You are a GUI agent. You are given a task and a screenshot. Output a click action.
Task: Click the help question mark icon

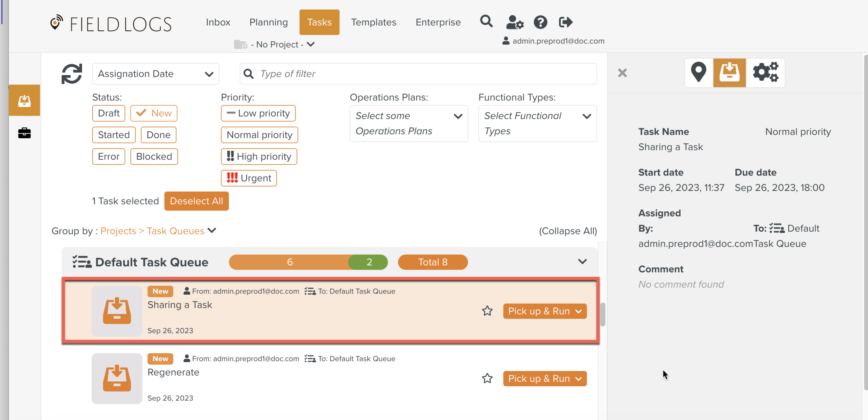coord(540,22)
